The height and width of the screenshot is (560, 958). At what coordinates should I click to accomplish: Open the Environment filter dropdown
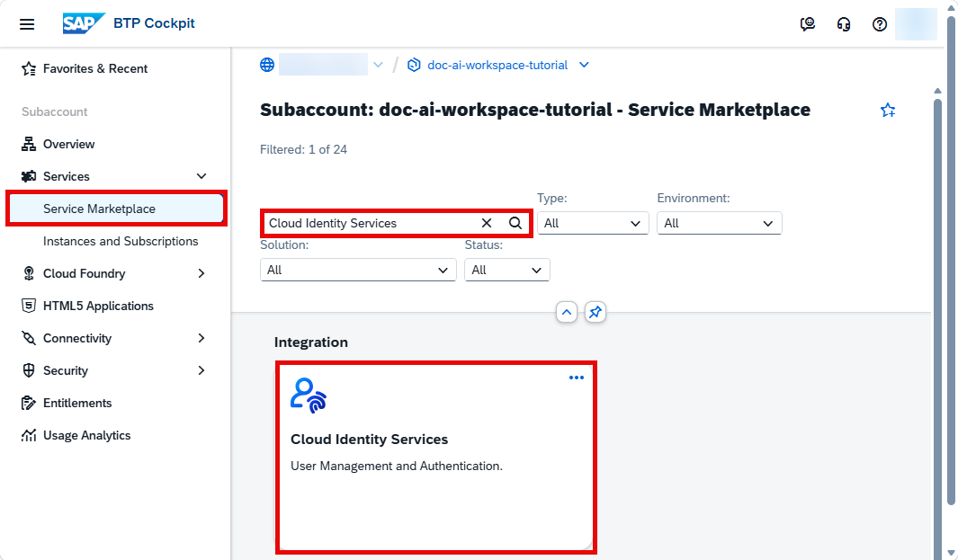(719, 223)
